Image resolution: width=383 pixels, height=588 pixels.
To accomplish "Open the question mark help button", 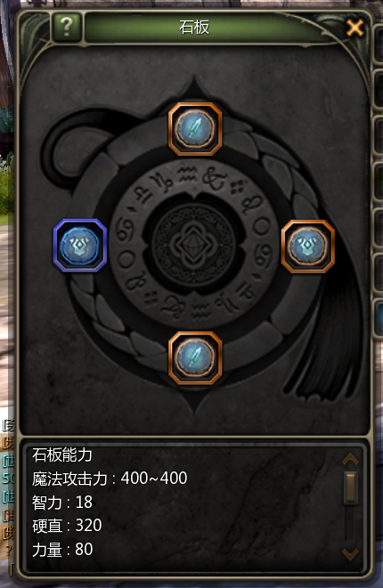I will [67, 27].
